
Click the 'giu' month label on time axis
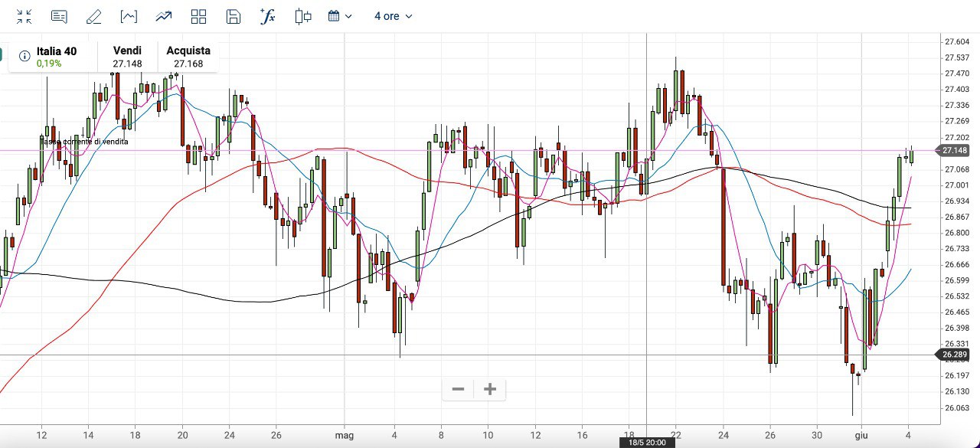(x=861, y=435)
